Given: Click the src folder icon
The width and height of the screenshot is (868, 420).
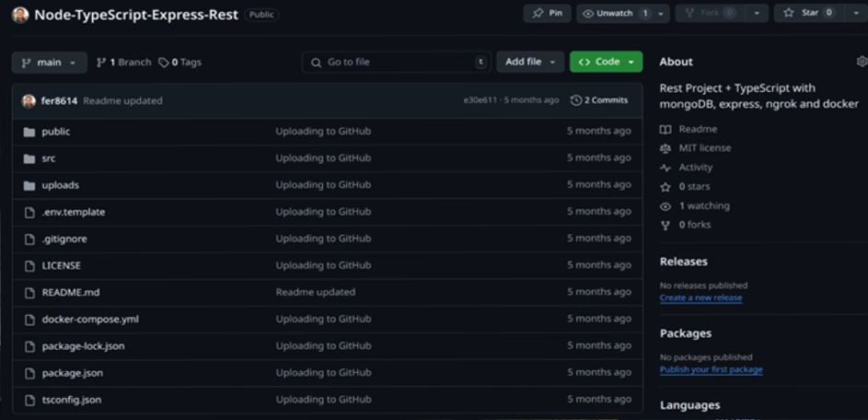Looking at the screenshot, I should [x=29, y=158].
